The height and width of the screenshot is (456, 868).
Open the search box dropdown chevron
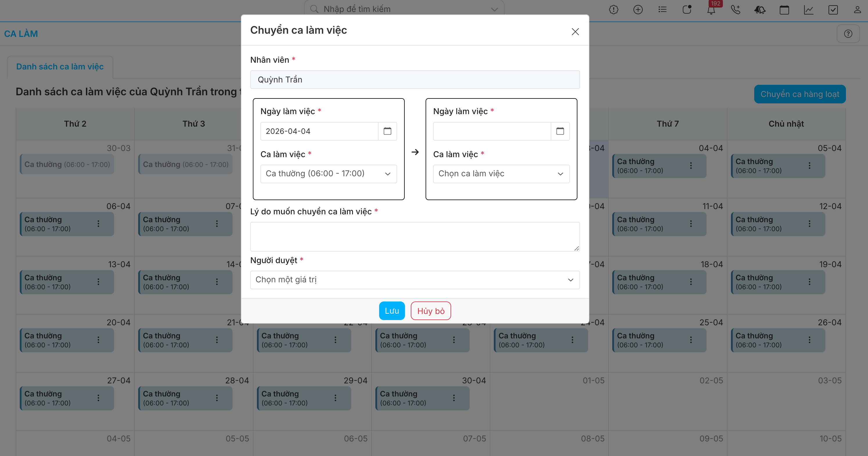pyautogui.click(x=494, y=9)
